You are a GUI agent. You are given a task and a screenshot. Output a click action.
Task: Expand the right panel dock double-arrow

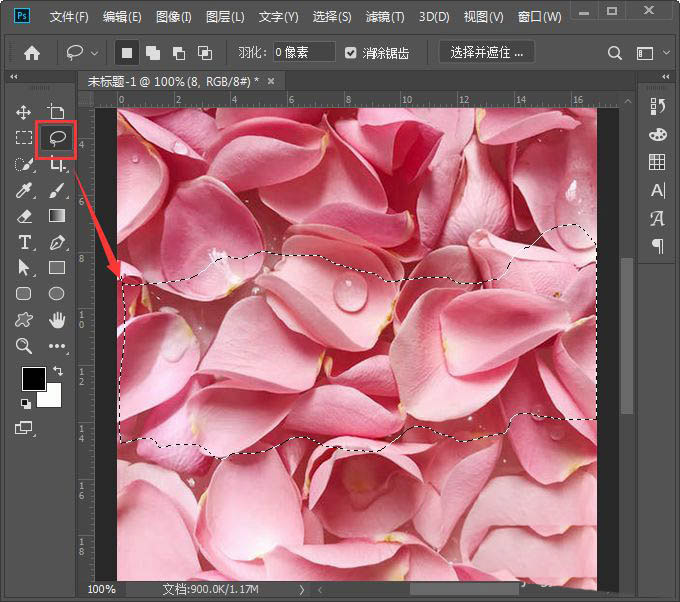pyautogui.click(x=666, y=77)
